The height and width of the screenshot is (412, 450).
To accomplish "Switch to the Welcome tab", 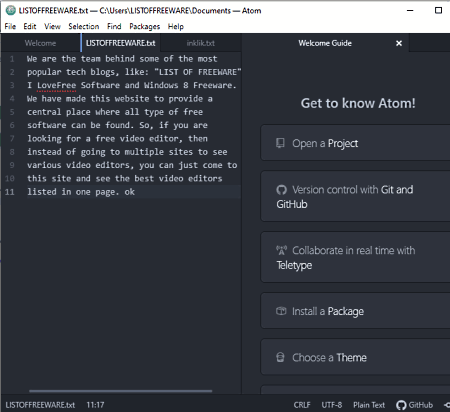I will pos(40,43).
